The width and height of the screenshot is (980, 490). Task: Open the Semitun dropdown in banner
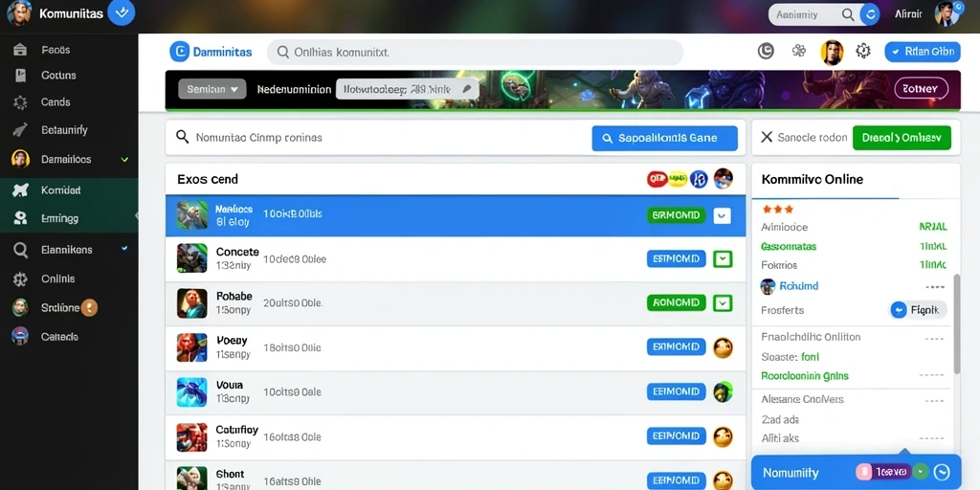212,89
